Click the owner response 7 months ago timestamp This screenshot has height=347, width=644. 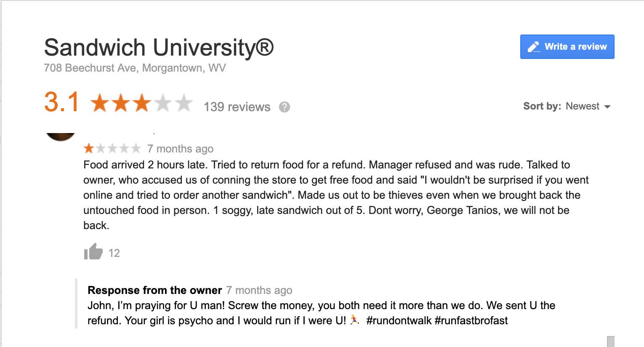[x=259, y=290]
